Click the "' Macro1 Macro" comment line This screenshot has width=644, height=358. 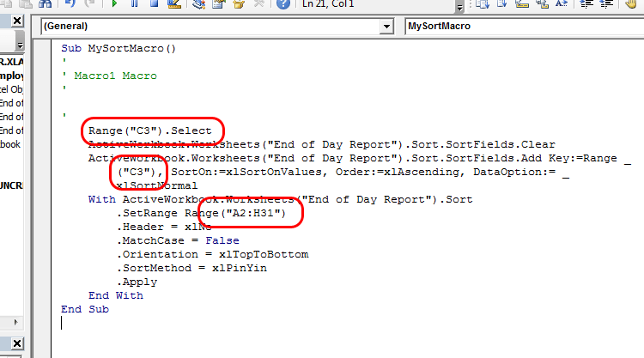(109, 76)
